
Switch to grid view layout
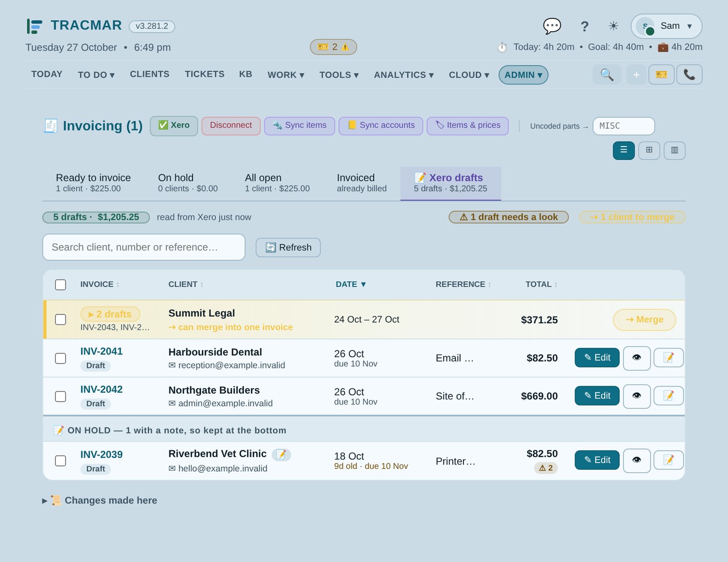point(649,150)
